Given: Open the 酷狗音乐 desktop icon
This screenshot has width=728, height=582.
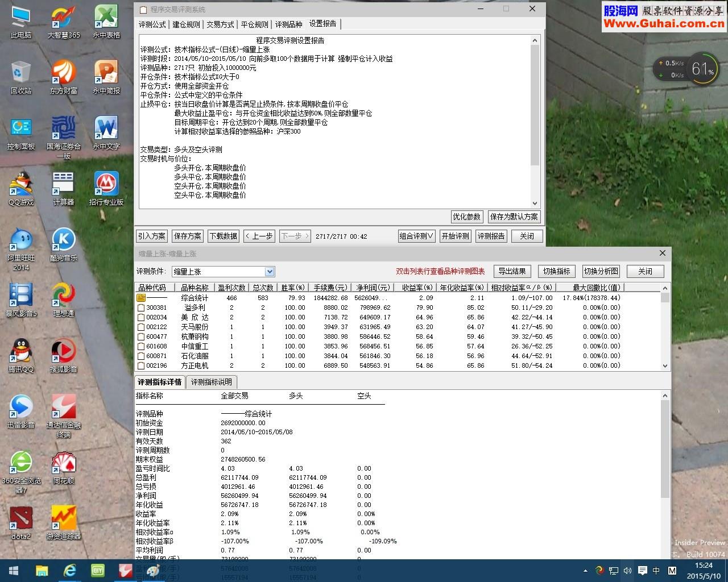Looking at the screenshot, I should (64, 245).
